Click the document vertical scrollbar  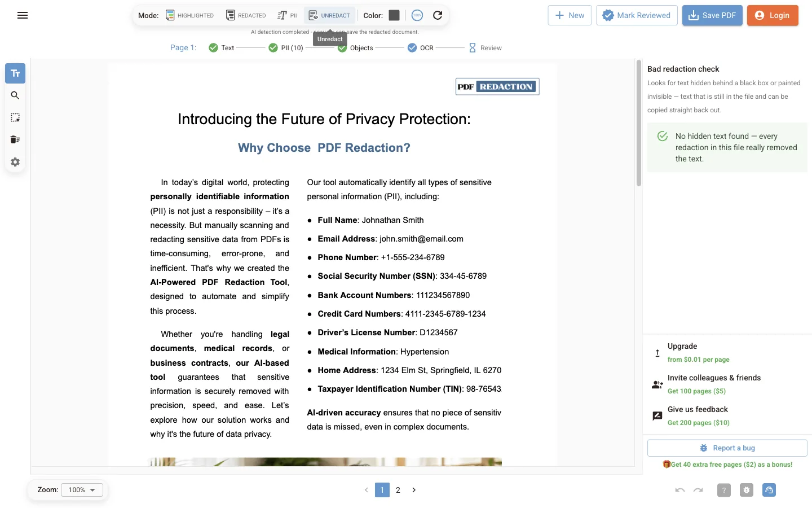pos(639,123)
